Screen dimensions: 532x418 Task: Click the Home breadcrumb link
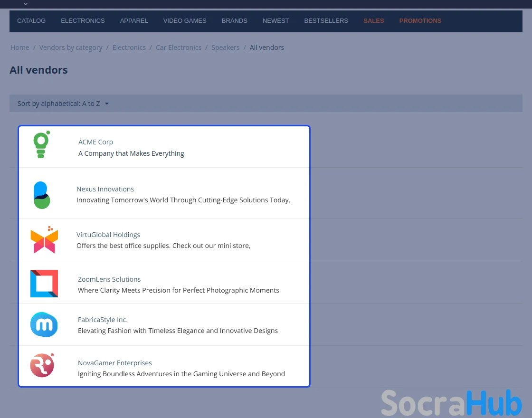pyautogui.click(x=20, y=47)
